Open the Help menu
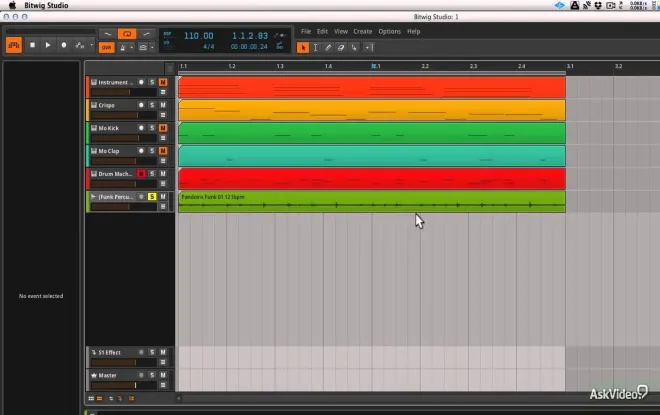Screen dimensions: 660x415 pos(414,32)
